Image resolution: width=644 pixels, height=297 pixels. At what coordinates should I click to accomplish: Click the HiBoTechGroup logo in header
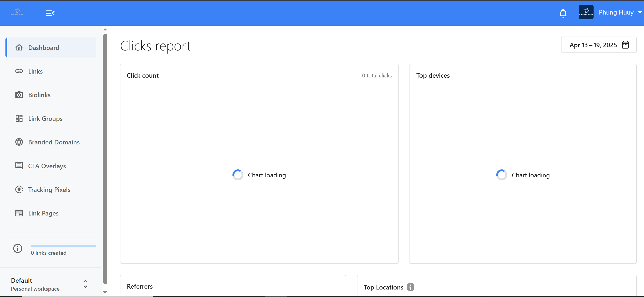pos(17,12)
